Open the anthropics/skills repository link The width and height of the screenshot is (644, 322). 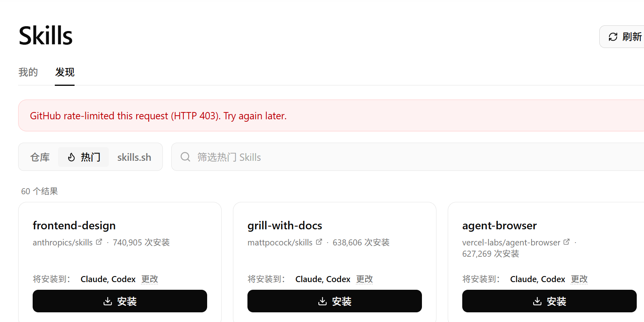pyautogui.click(x=62, y=243)
